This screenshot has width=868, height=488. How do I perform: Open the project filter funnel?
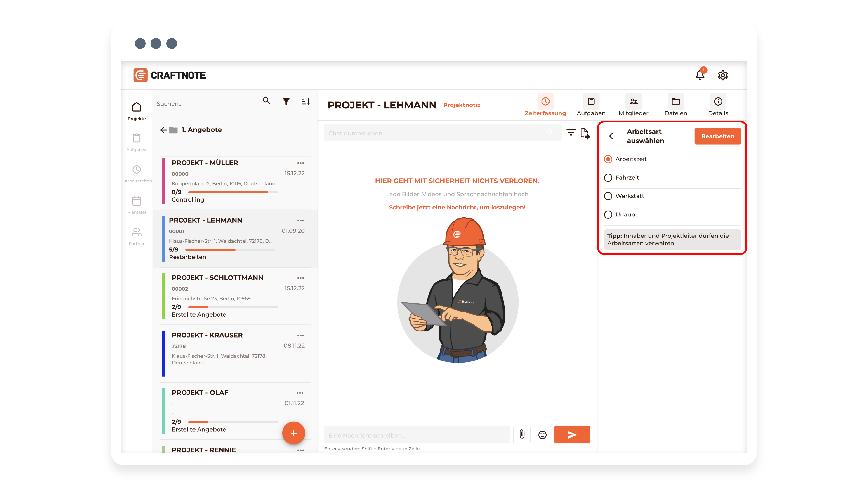[286, 101]
